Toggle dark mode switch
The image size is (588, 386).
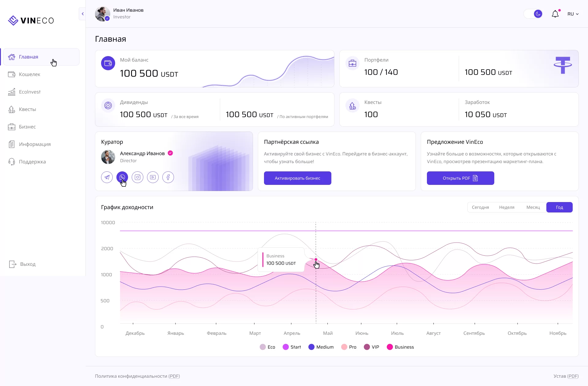(x=533, y=14)
